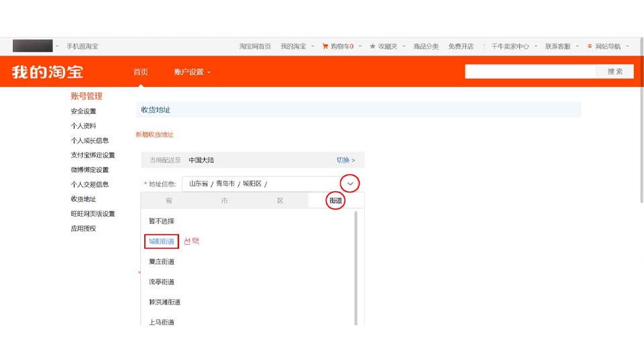Expand the 千牛卖家中心 dropdown
The image size is (644, 362).
coord(535,46)
